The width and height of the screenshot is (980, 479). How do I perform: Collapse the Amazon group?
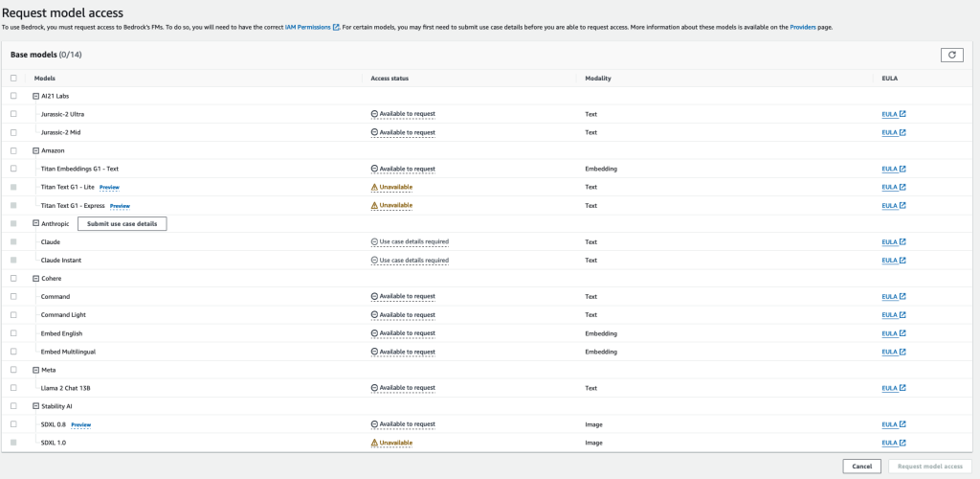tap(35, 150)
